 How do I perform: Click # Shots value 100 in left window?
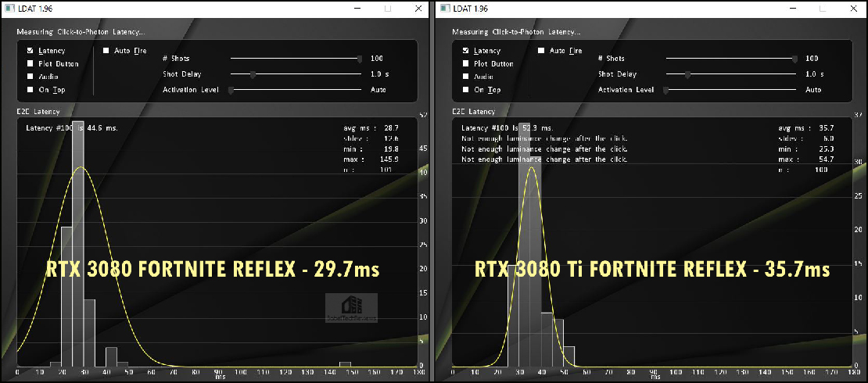point(376,59)
